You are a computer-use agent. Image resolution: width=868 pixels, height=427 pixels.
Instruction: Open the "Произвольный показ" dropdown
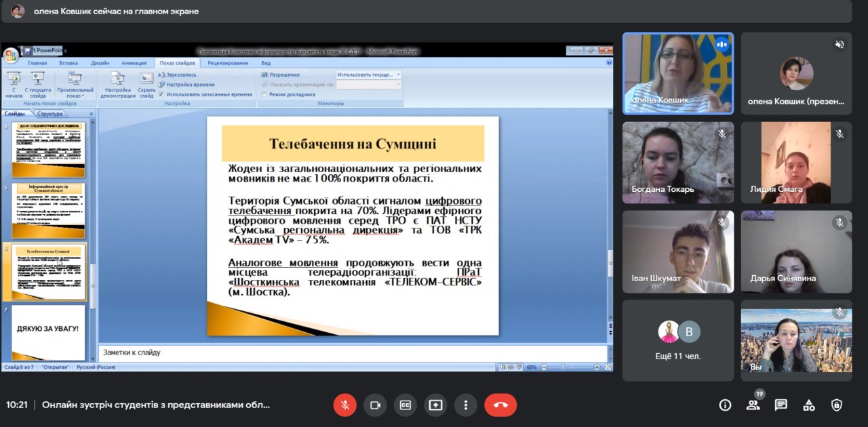pos(75,85)
